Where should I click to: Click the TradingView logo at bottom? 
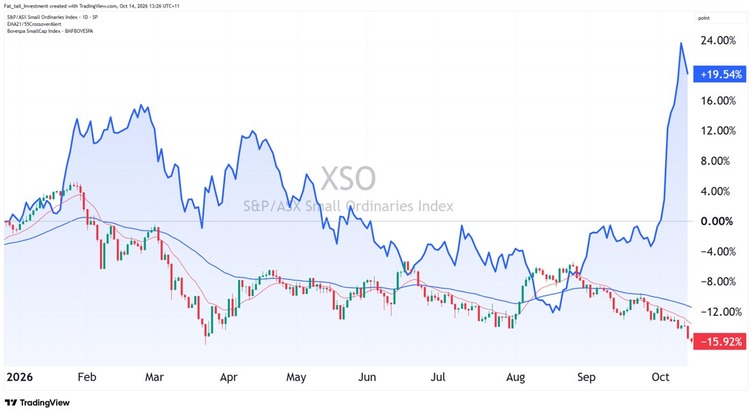tap(37, 403)
